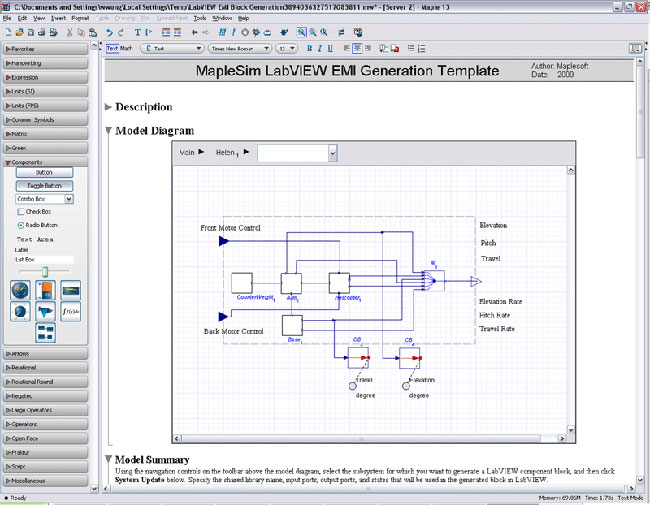The image size is (650, 505).
Task: Open the model diagram subsystem combo box
Action: [x=297, y=153]
